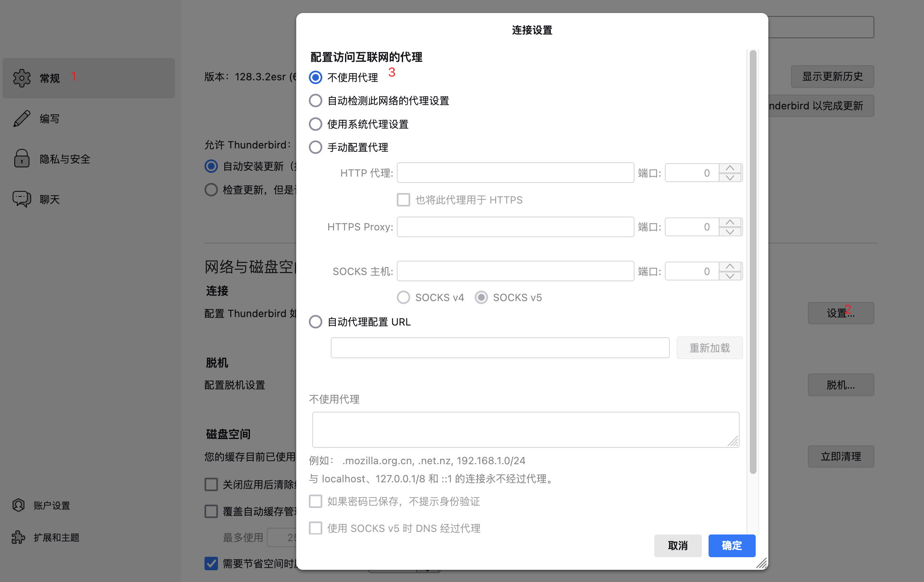Enable 也将此代理用于 HTTPS checkbox
This screenshot has width=924, height=582.
(403, 200)
